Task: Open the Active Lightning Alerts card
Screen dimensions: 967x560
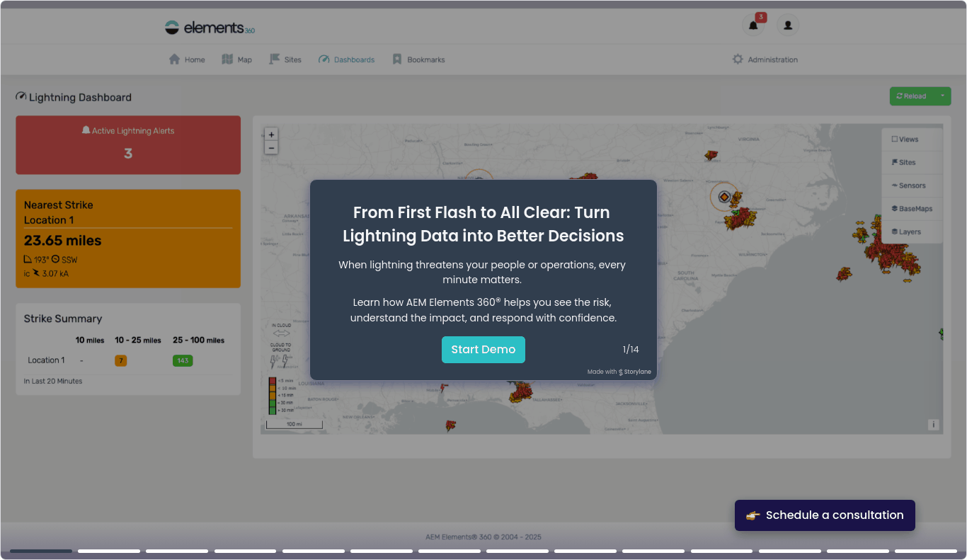Action: [128, 145]
